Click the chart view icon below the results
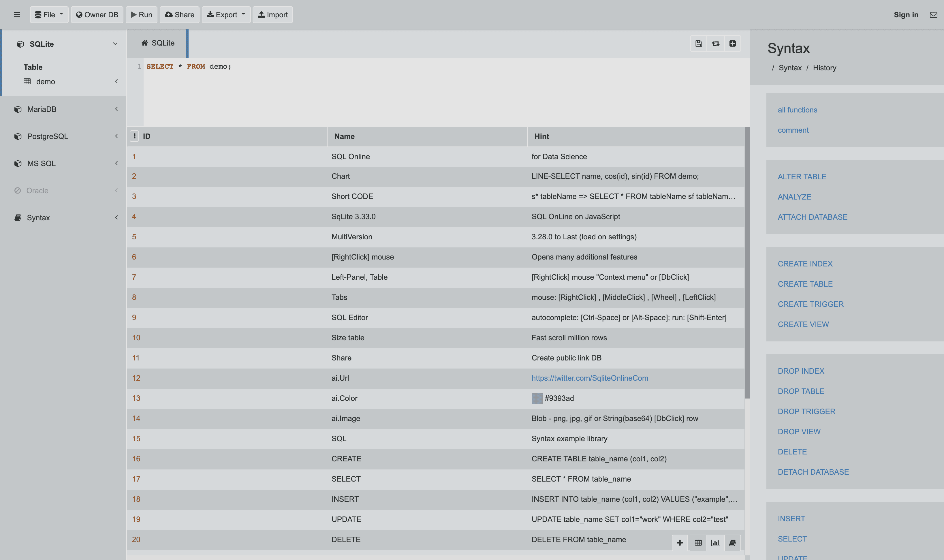This screenshot has height=560, width=944. coord(715,543)
